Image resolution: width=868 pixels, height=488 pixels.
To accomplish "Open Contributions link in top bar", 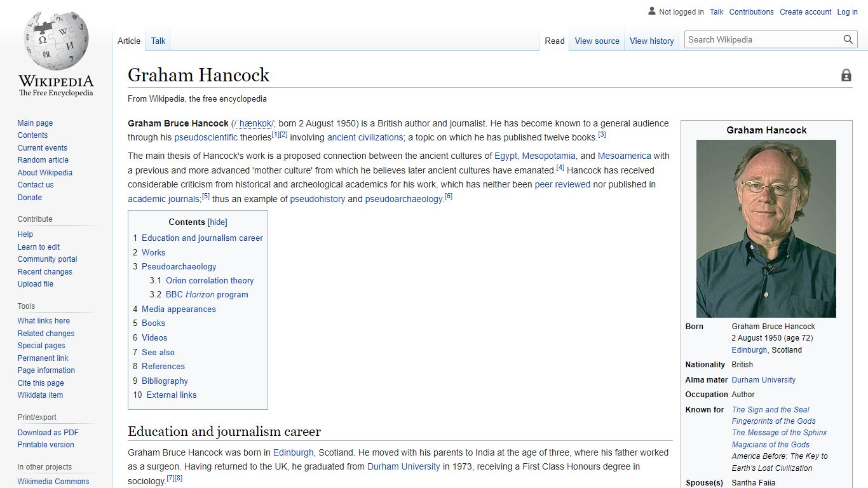I will pos(751,12).
